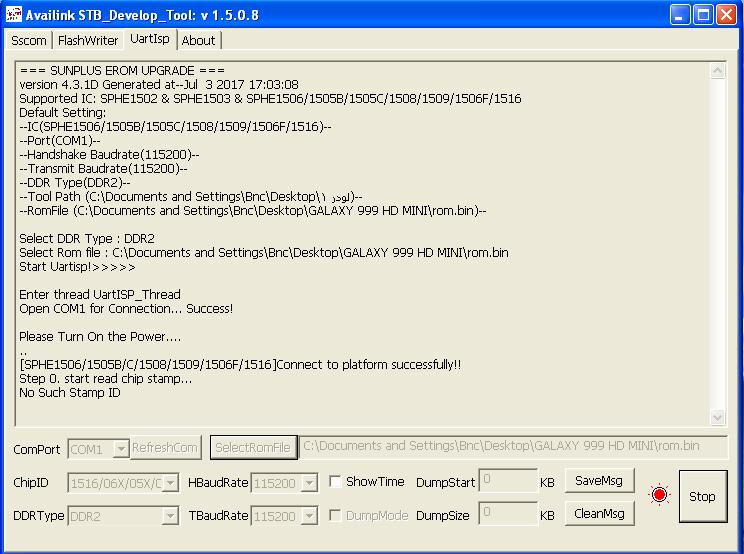744x554 pixels.
Task: Click the SaveMsg button
Action: click(599, 481)
